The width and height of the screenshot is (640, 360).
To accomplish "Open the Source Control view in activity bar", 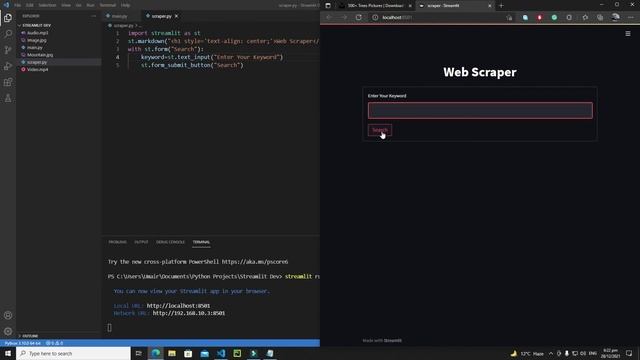I will (8, 50).
